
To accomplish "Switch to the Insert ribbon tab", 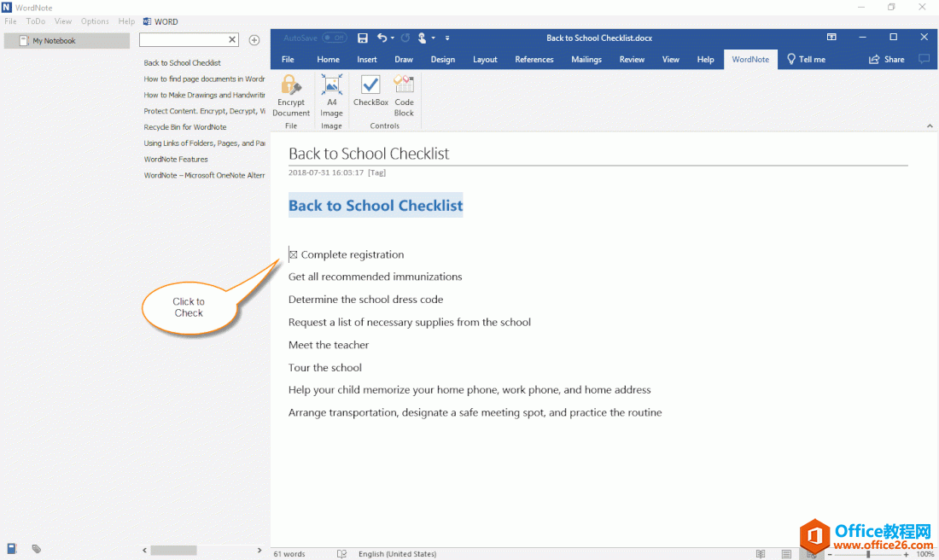I will 367,60.
